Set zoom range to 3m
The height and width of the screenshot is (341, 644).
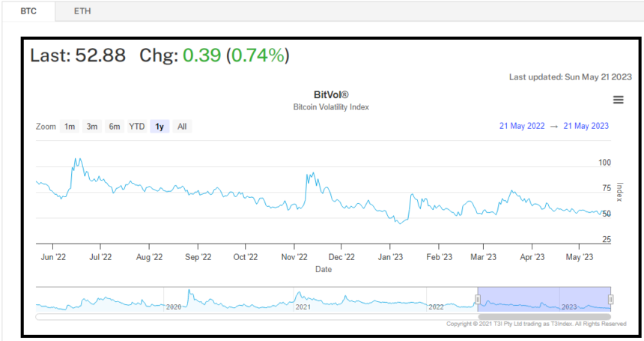click(92, 127)
